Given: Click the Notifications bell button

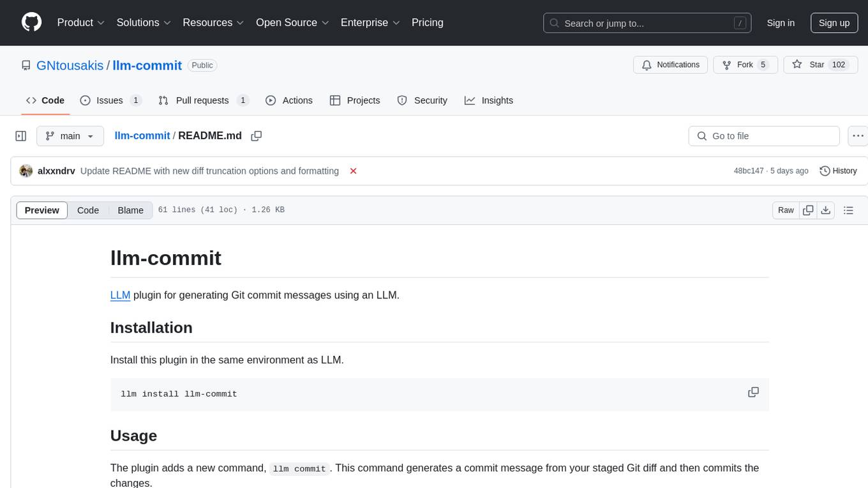Looking at the screenshot, I should [x=671, y=65].
